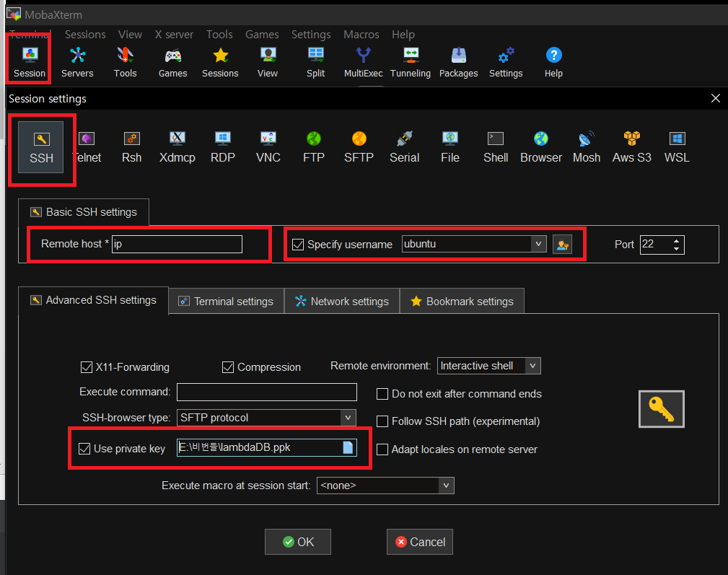The height and width of the screenshot is (575, 728).
Task: Select the Xdmcp session type
Action: 177,147
